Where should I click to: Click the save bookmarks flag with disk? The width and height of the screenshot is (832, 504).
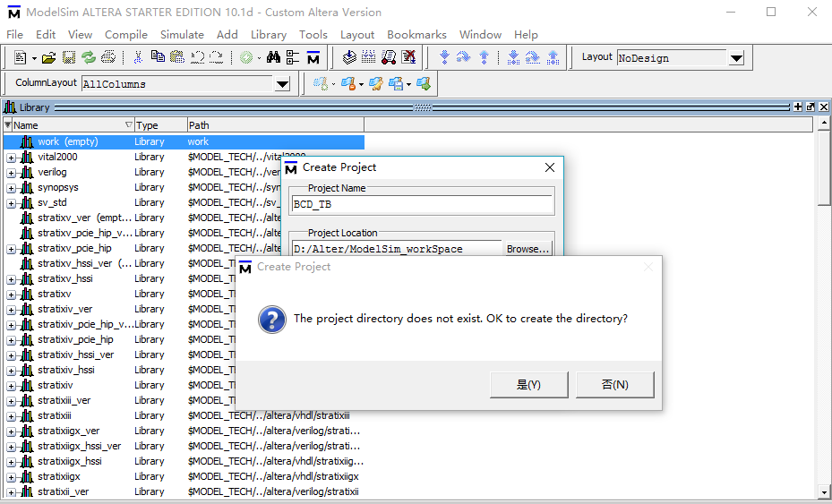tap(396, 84)
